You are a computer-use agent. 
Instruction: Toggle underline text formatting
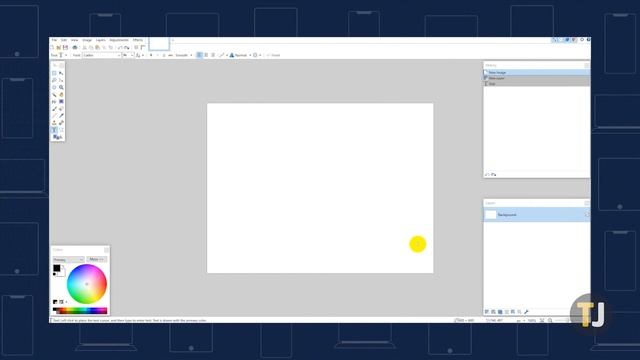(x=164, y=55)
